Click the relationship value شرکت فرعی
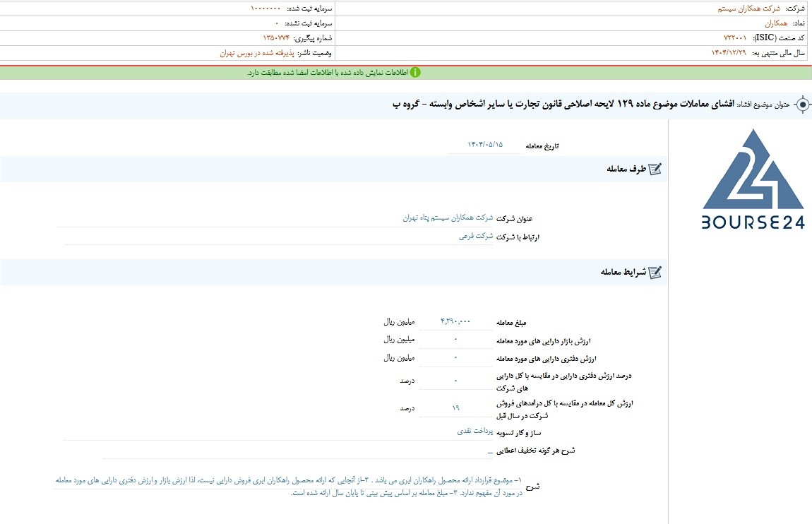Image resolution: width=812 pixels, height=524 pixels. [476, 236]
